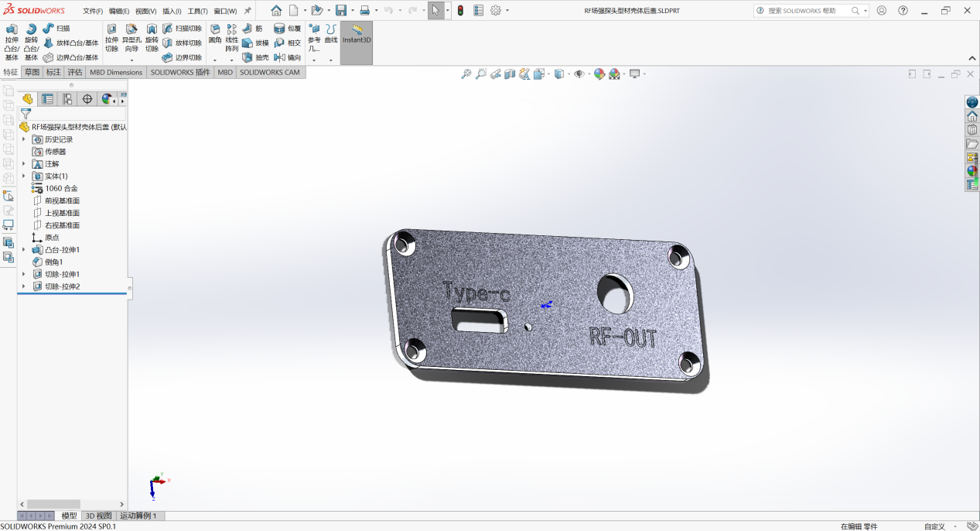Click the Print icon
The height and width of the screenshot is (531, 980).
364,11
